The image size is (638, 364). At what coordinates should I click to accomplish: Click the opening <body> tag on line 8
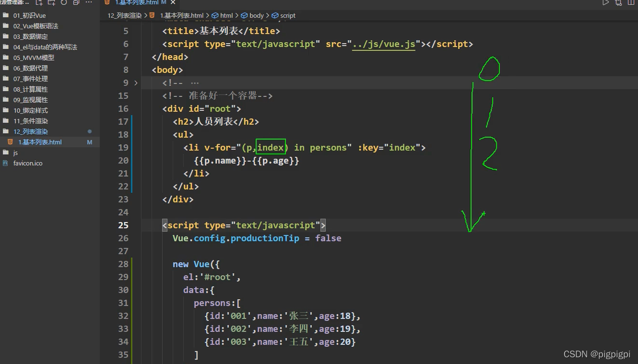tap(167, 70)
